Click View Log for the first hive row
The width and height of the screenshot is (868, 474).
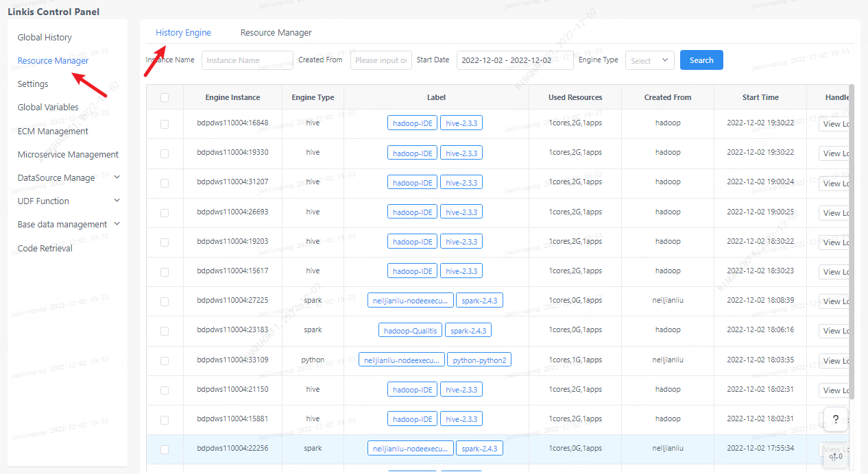834,124
